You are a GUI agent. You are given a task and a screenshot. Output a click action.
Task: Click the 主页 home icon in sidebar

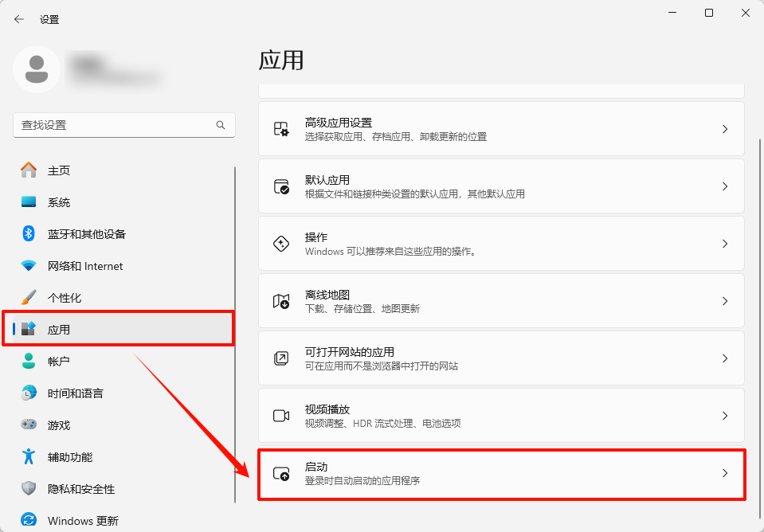click(29, 170)
